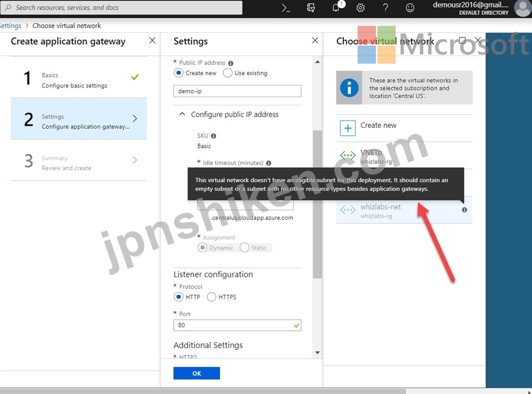
Task: Open the Cloud Shell terminal icon
Action: click(285, 8)
